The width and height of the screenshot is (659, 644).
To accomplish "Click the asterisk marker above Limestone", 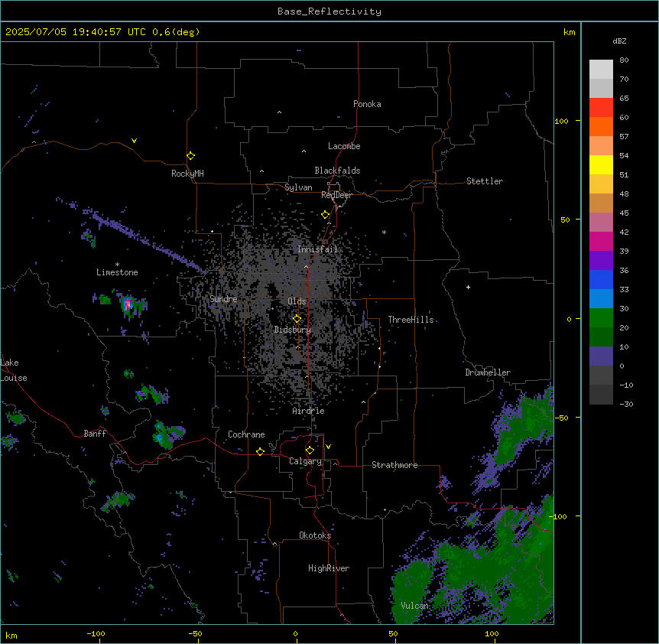I will click(x=117, y=265).
